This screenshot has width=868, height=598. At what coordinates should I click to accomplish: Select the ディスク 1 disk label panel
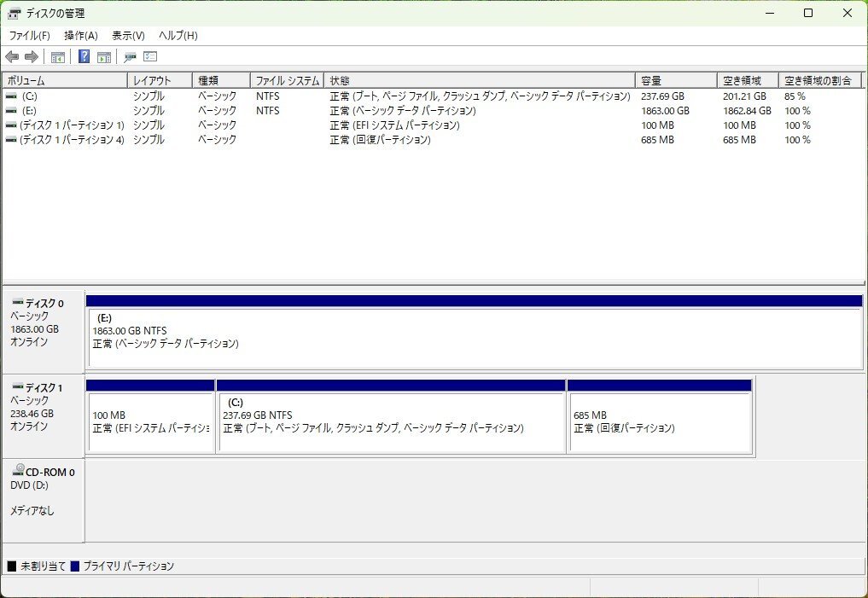tap(44, 415)
